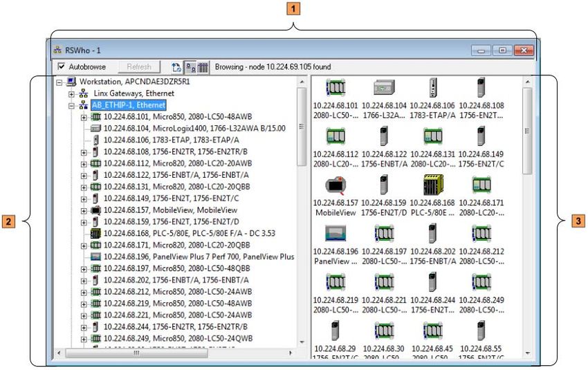
Task: Select Linx Gateways, Ethernet tree item
Action: [134, 93]
